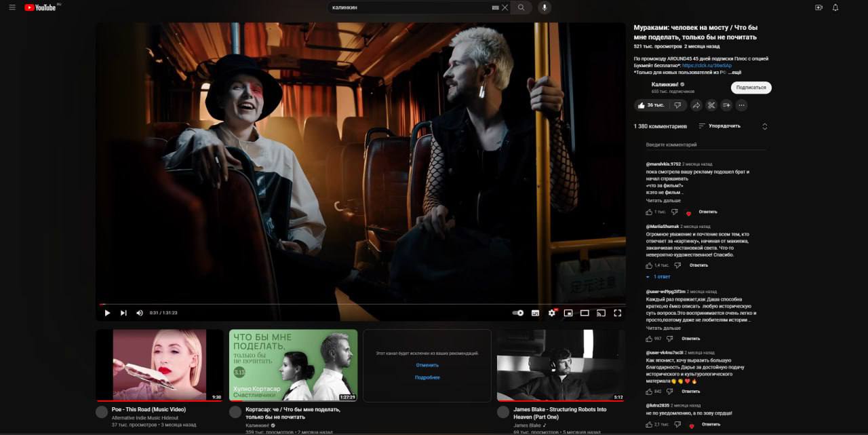Save video to playlist icon
The height and width of the screenshot is (435, 868).
[726, 105]
